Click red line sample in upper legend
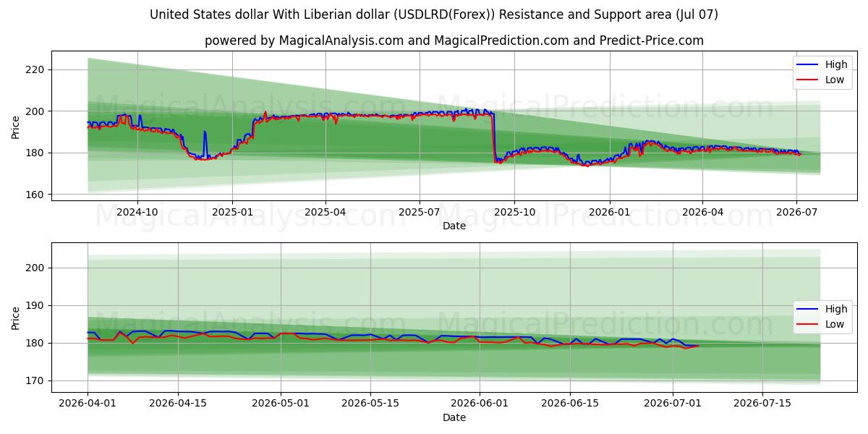The image size is (868, 434). 808,80
